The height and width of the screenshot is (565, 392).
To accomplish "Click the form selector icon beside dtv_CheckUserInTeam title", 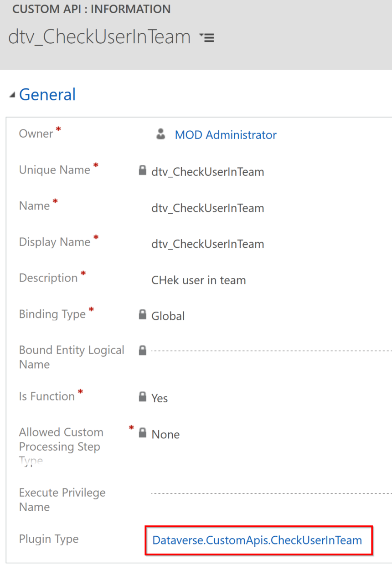I will tap(206, 37).
